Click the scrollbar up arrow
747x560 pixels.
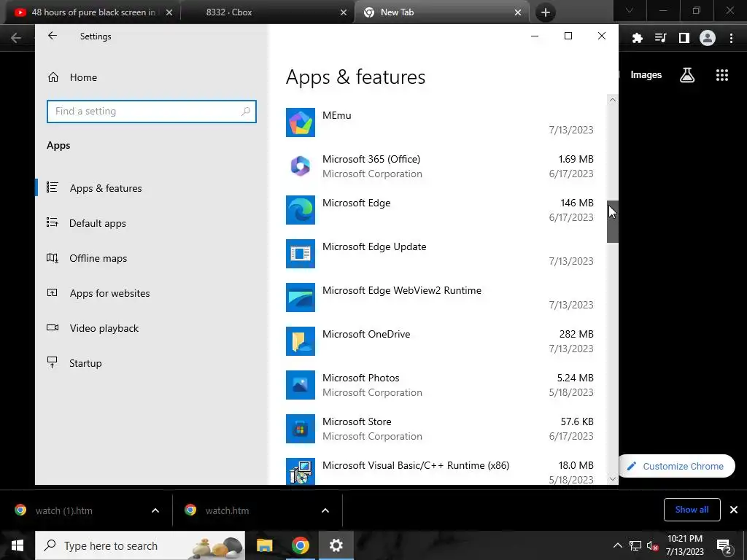pyautogui.click(x=613, y=100)
